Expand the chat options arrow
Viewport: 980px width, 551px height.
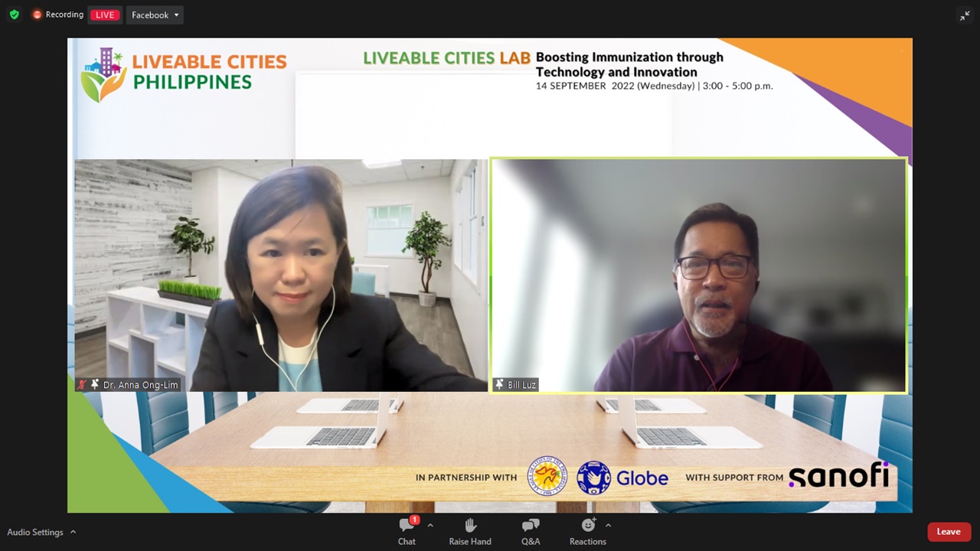(x=430, y=526)
